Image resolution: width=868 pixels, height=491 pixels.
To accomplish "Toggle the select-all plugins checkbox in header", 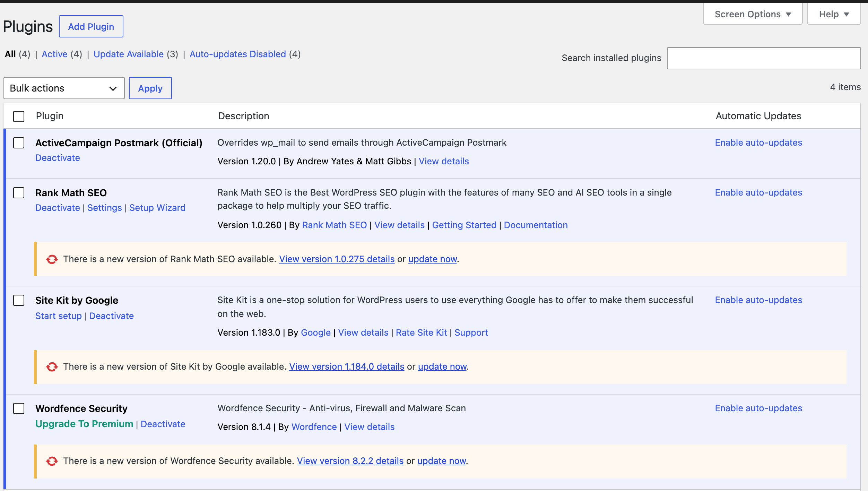I will tap(19, 116).
